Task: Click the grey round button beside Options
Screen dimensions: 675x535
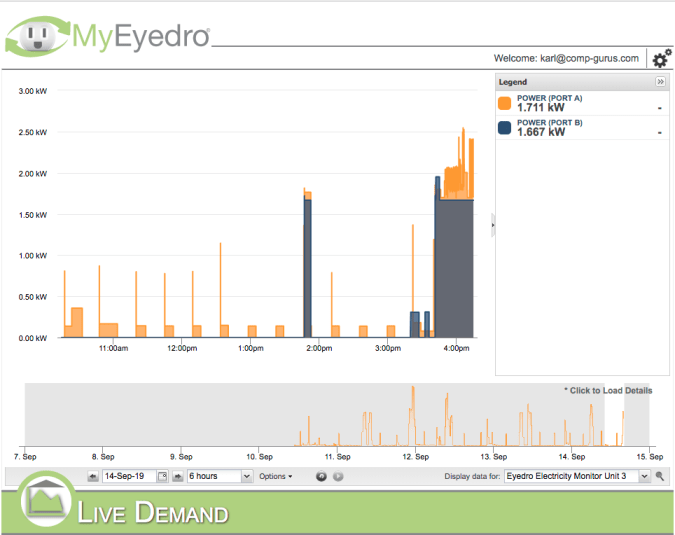Action: 338,476
